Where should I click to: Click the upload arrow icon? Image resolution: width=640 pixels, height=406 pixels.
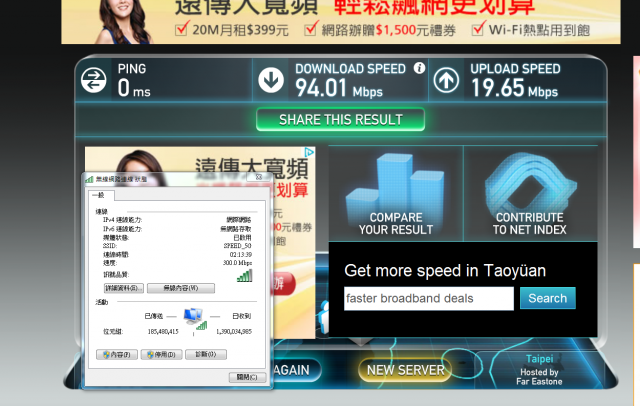[446, 80]
